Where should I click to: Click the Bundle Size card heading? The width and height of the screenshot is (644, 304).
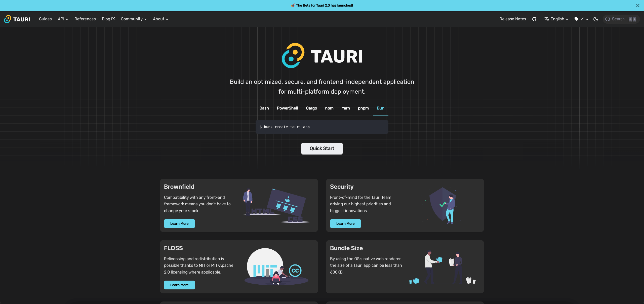point(346,248)
